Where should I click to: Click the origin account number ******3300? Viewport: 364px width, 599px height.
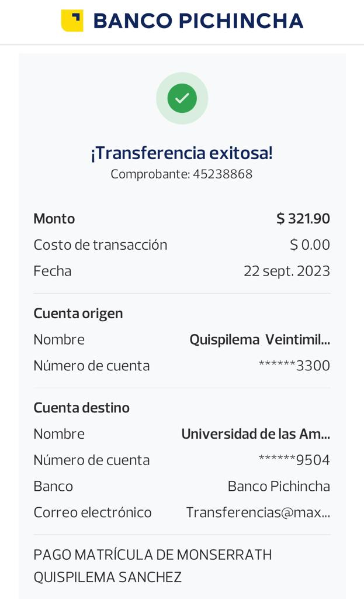click(294, 366)
